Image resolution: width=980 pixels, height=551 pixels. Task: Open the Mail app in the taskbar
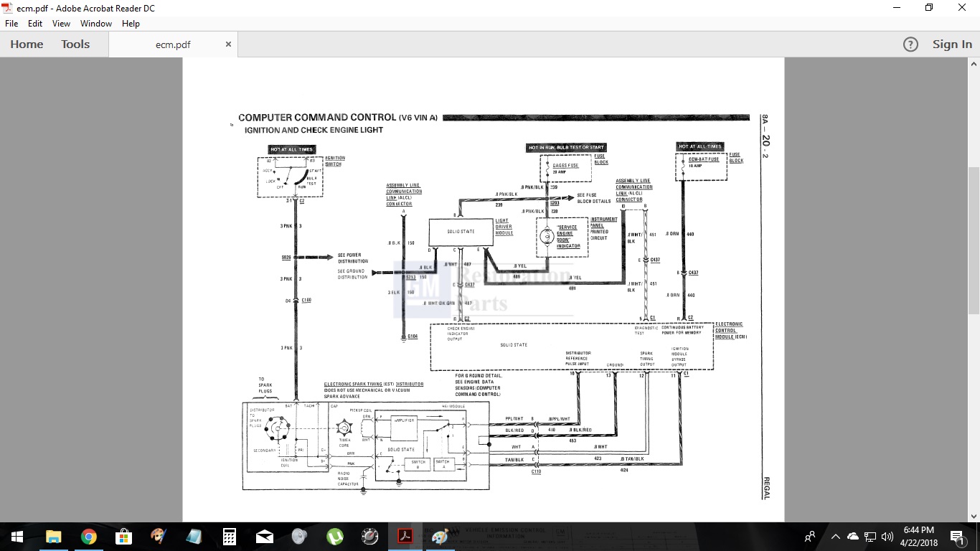(x=265, y=537)
